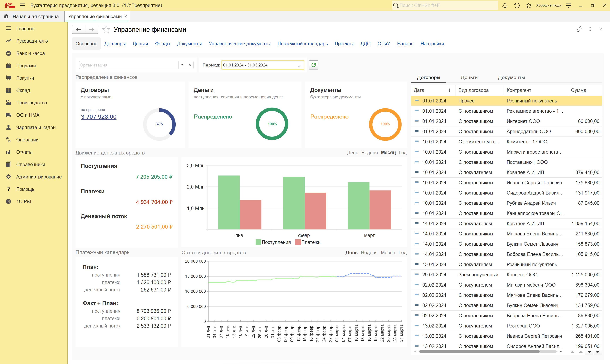This screenshot has height=364, width=610.
Task: Open unverified amount 3 707 928,00 link
Action: click(99, 117)
